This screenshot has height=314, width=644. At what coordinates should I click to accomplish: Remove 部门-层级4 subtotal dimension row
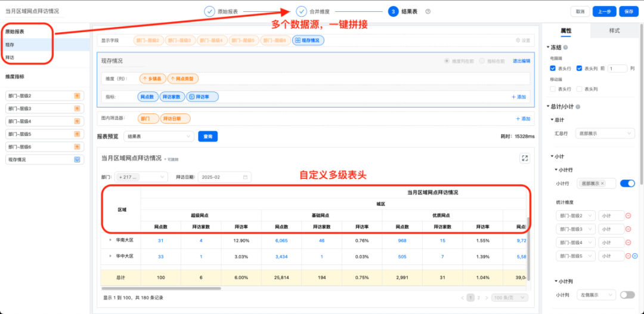(628, 242)
